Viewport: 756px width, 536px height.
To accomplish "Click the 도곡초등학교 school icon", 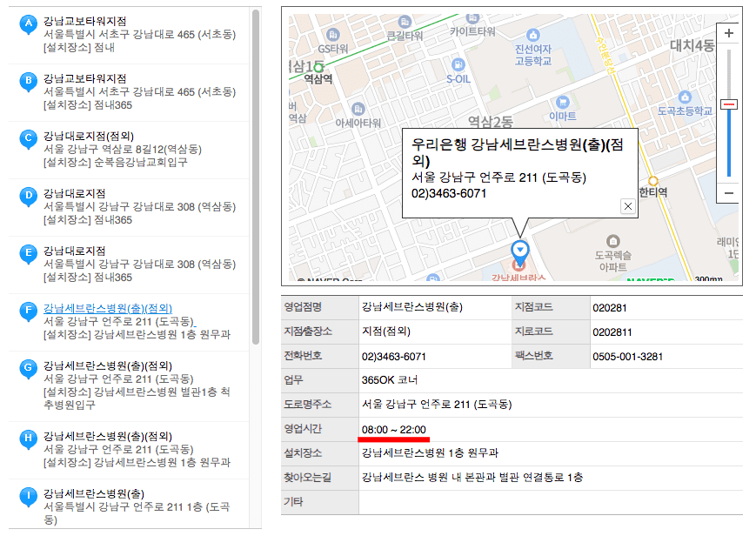I will pos(685,97).
